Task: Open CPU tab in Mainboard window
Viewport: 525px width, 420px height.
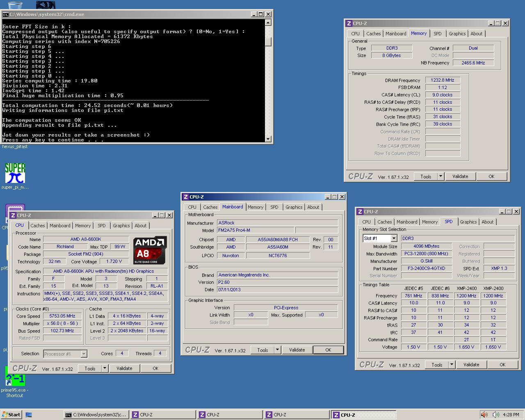Action: tap(192, 207)
